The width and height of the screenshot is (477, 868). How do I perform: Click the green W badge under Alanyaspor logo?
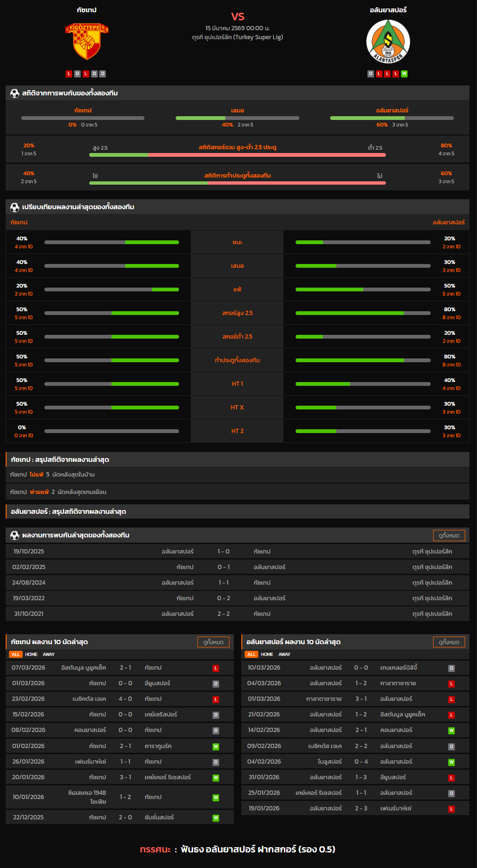click(x=404, y=74)
